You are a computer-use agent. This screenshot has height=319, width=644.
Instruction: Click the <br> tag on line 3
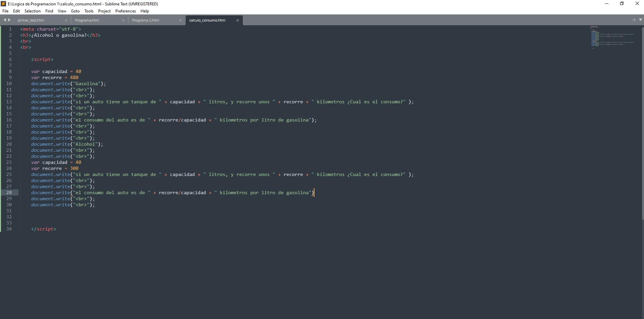[x=26, y=41]
